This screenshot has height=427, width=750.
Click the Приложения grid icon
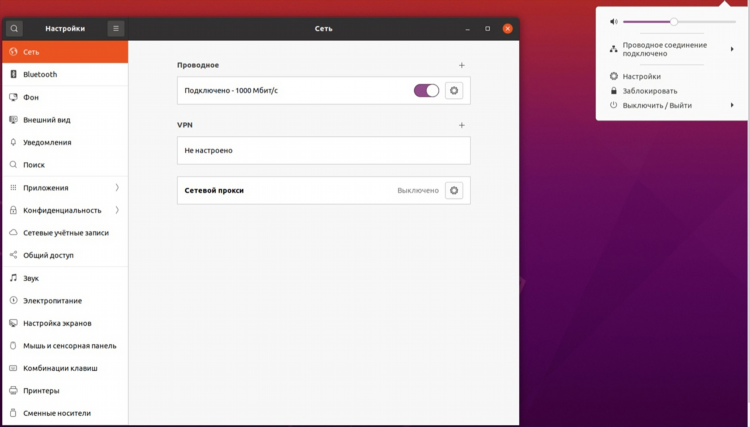click(13, 187)
